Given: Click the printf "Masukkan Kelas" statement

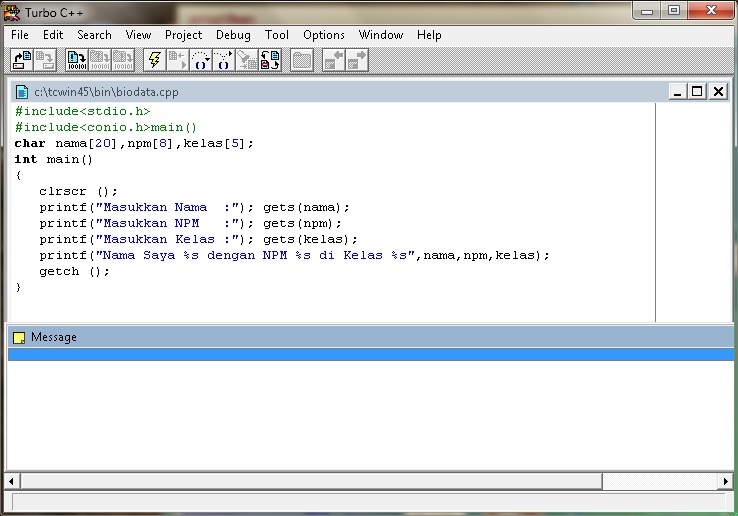Looking at the screenshot, I should coord(146,239).
